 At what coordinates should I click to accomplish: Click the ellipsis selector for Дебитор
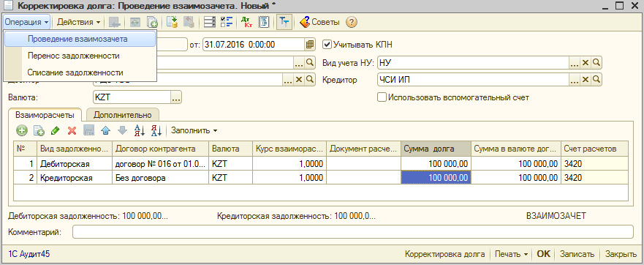288,79
